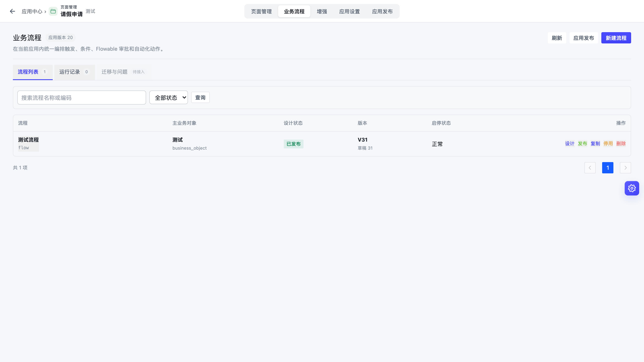This screenshot has width=644, height=362.
Task: Click the 已发布 status badge
Action: click(293, 144)
